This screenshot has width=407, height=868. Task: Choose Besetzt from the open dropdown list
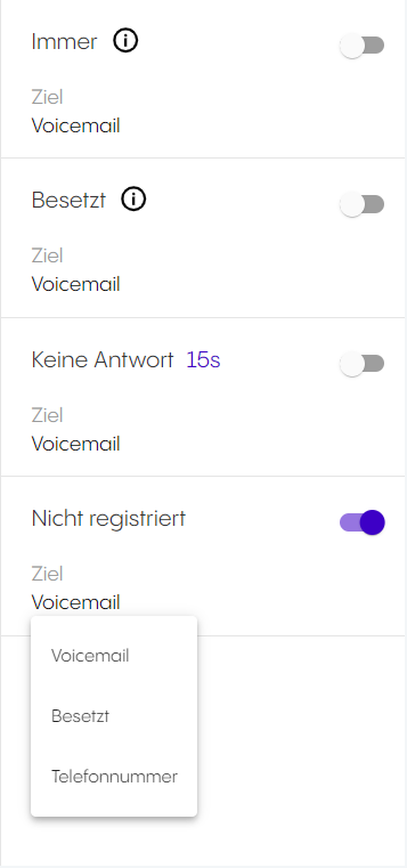pyautogui.click(x=80, y=716)
